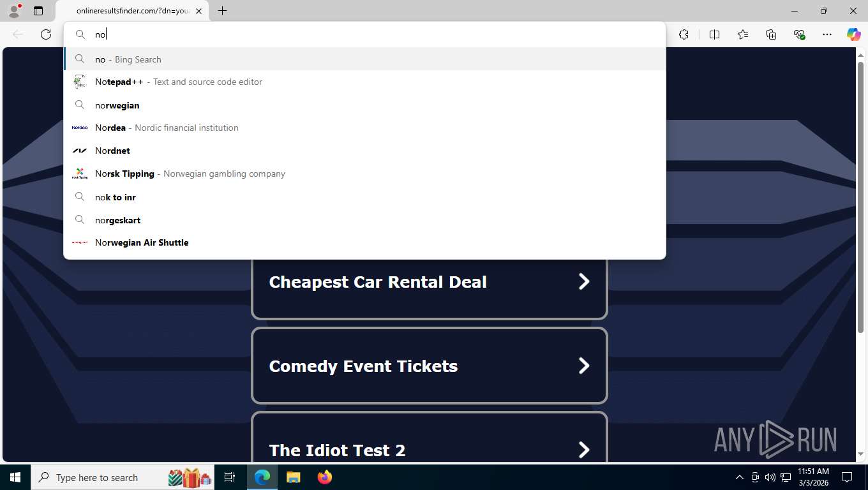Open the clock showing 11:51 AM
868x490 pixels.
point(813,477)
